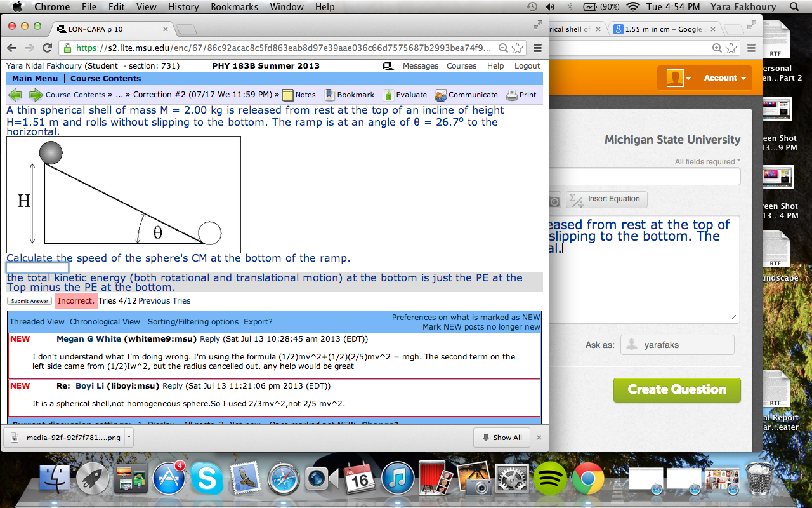This screenshot has height=508, width=812.
Task: Click the answer input field below the problem
Action: [x=37, y=267]
